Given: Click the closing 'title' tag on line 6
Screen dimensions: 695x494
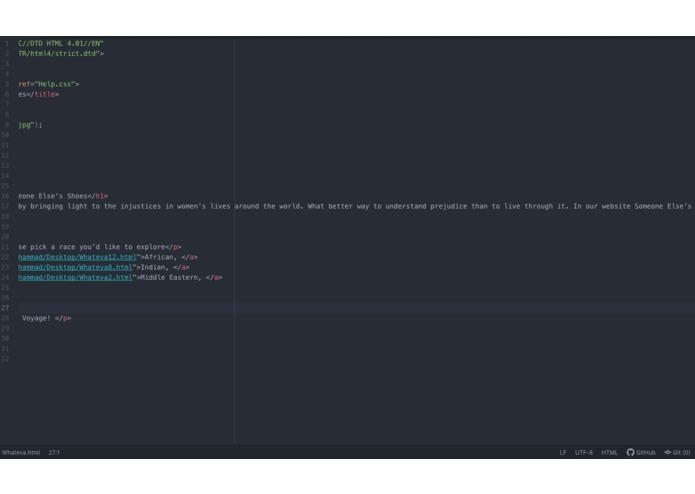Looking at the screenshot, I should click(x=44, y=94).
